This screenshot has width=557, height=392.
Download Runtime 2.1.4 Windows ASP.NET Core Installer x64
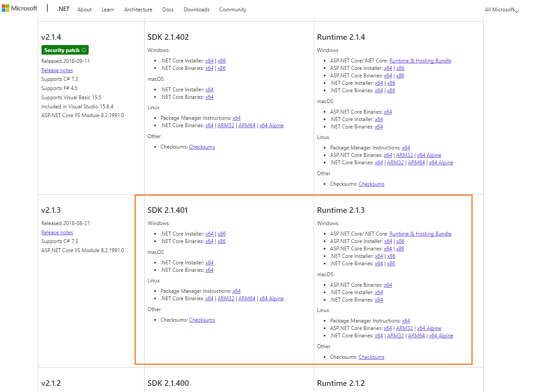tap(388, 68)
